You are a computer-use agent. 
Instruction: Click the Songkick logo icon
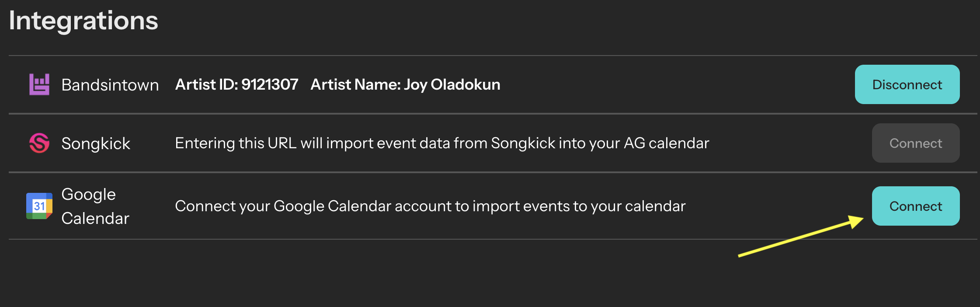click(39, 143)
